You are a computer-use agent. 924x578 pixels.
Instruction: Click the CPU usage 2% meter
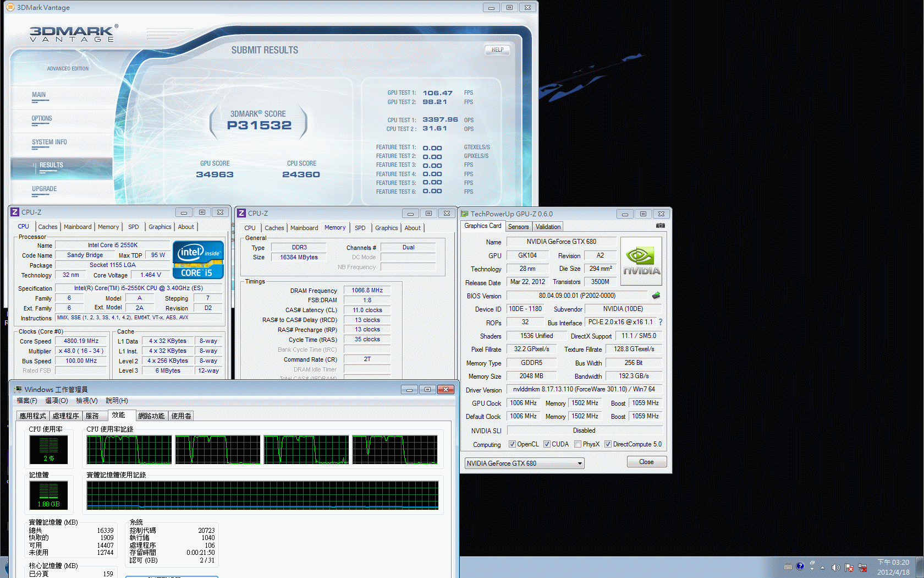(48, 449)
